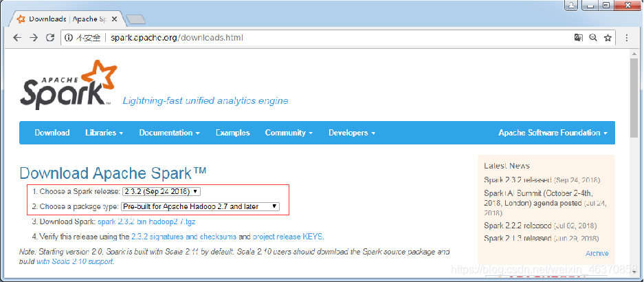The image size is (644, 282).
Task: Open the 2.3.2 signatures and checksums link
Action: coord(184,237)
